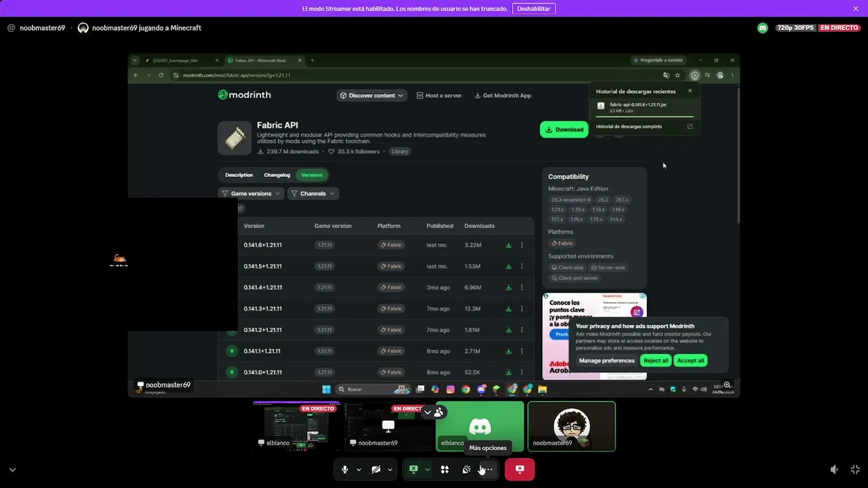The image size is (868, 488).
Task: Open a new browser tab
Action: click(312, 60)
